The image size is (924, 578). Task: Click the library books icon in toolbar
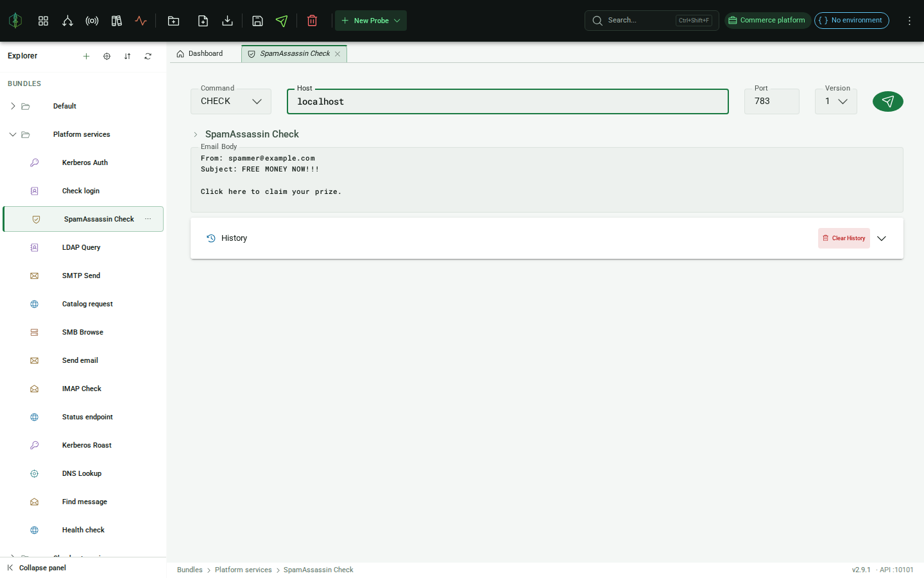point(117,21)
